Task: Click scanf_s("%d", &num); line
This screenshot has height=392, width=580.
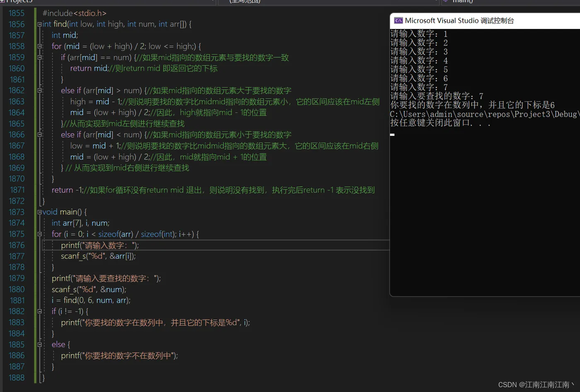Action: pos(89,290)
